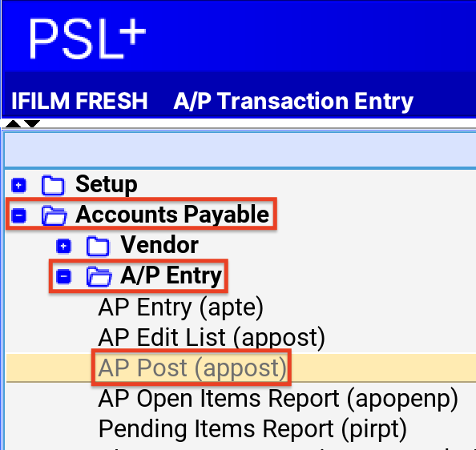Open Pending Items Report (pirpt)
The height and width of the screenshot is (450, 476).
pyautogui.click(x=252, y=428)
